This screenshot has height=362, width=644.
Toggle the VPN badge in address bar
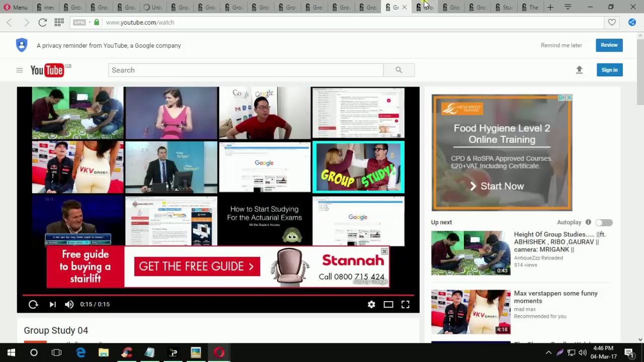point(79,22)
